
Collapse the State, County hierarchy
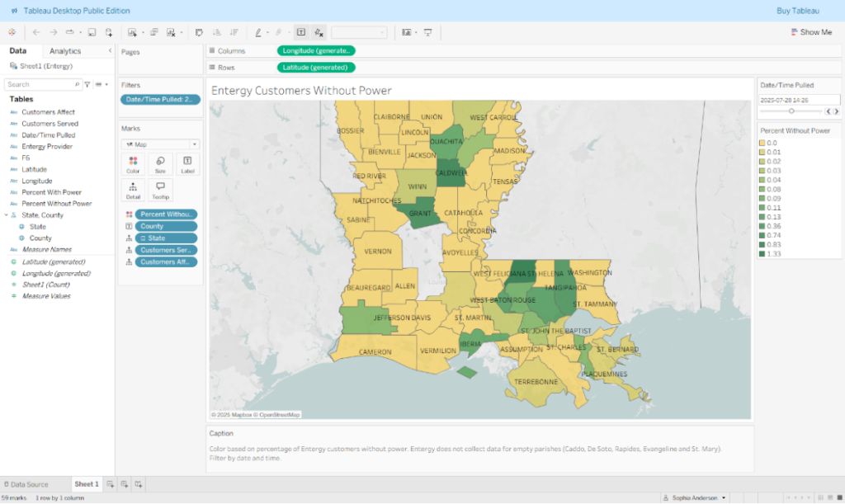[7, 214]
